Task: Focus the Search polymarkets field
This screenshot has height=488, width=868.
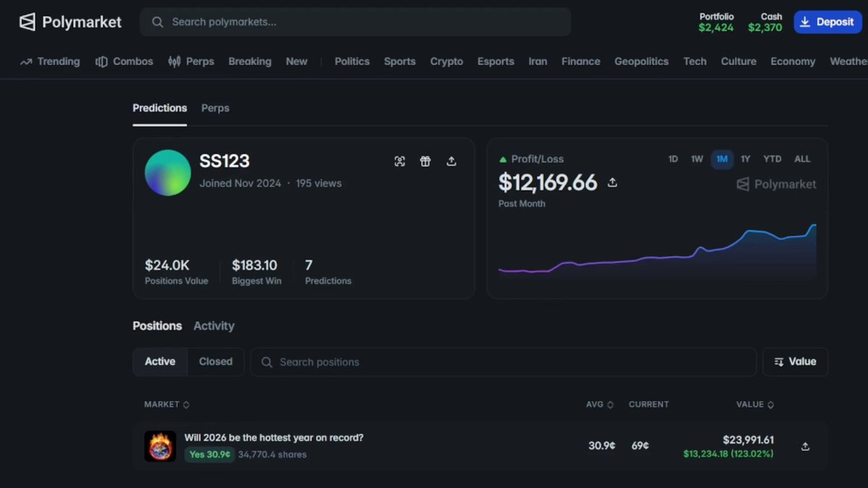Action: pyautogui.click(x=355, y=22)
